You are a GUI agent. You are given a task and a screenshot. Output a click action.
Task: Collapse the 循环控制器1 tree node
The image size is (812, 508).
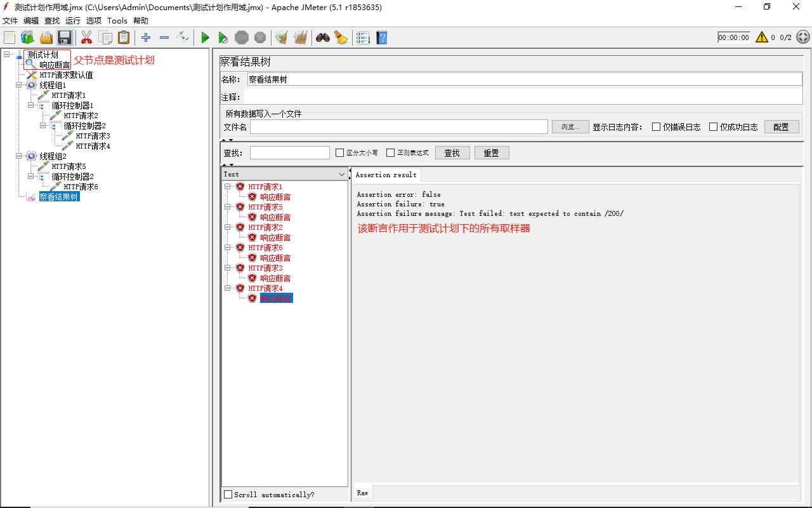tap(31, 105)
